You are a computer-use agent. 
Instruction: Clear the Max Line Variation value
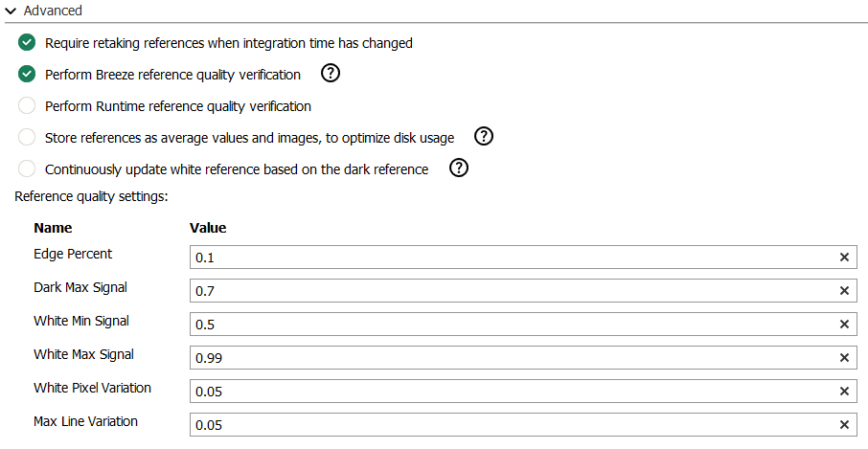pos(844,425)
